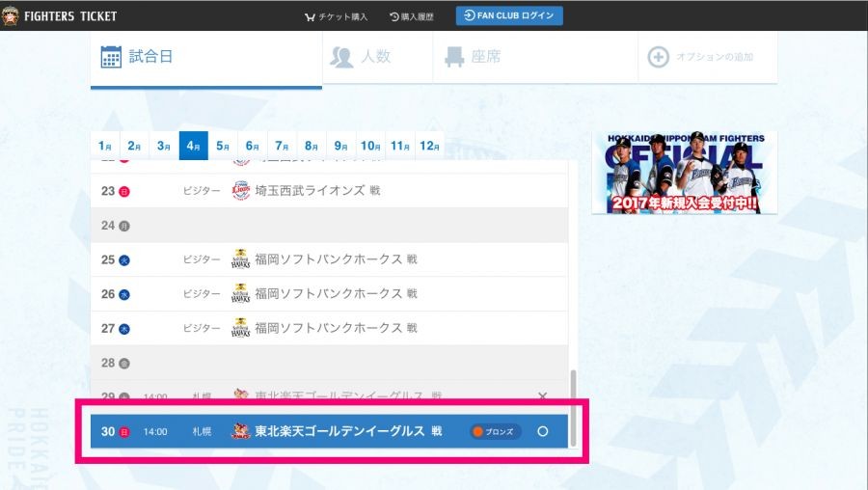Choose the April 30 東北楽天ゴールデンイーグルス game
Viewport: 868px width, 490px height.
pos(330,431)
